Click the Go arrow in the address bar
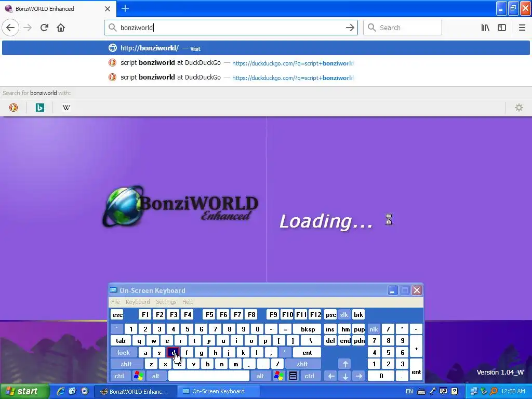Image resolution: width=532 pixels, height=399 pixels. [350, 28]
